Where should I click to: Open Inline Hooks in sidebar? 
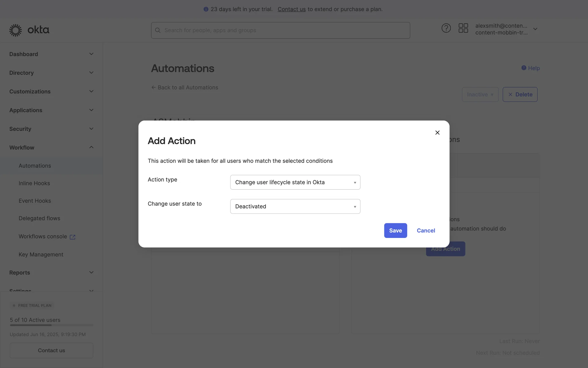tap(34, 183)
